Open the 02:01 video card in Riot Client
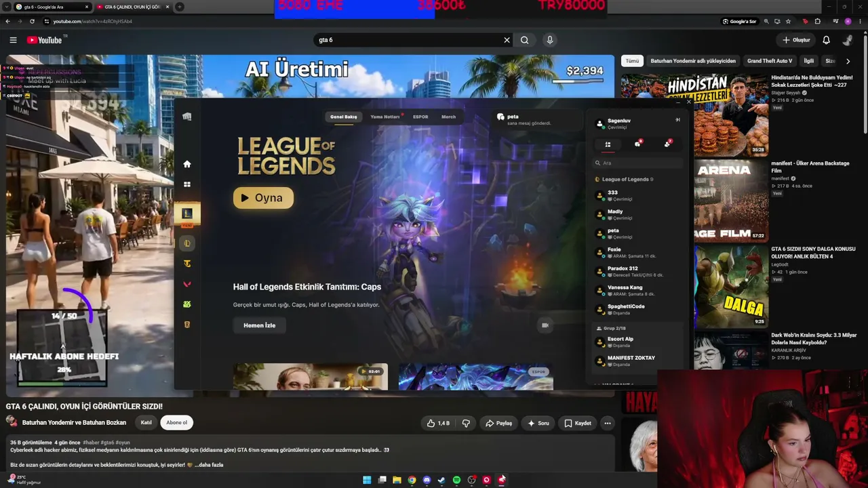Image resolution: width=868 pixels, height=488 pixels. (311, 377)
